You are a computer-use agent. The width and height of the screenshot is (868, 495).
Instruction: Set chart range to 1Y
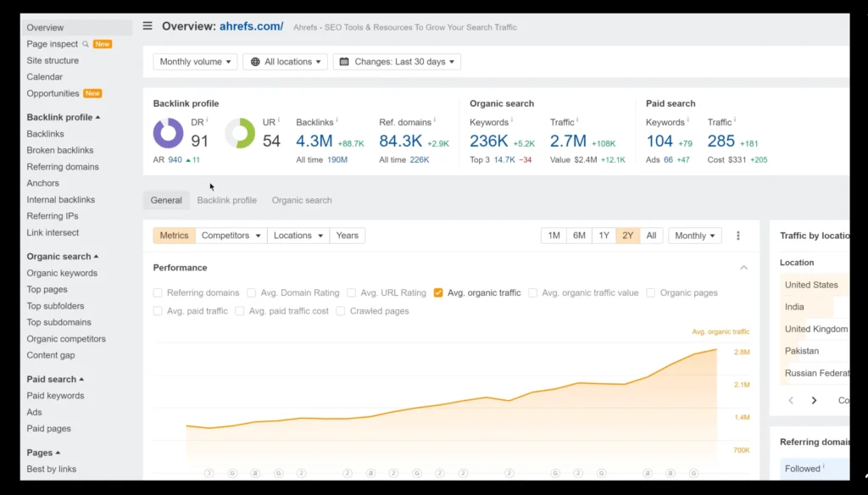(604, 236)
